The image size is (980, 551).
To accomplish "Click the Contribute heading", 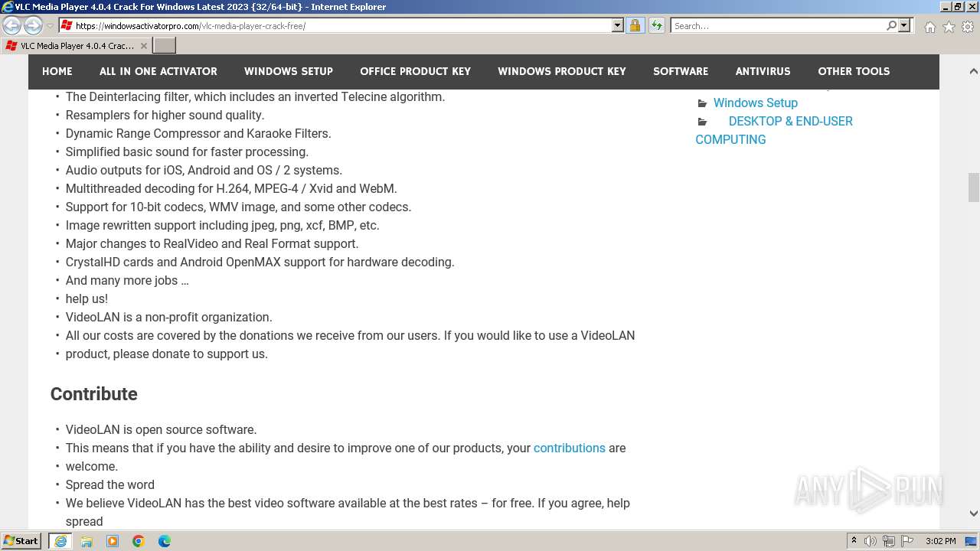I will (94, 394).
